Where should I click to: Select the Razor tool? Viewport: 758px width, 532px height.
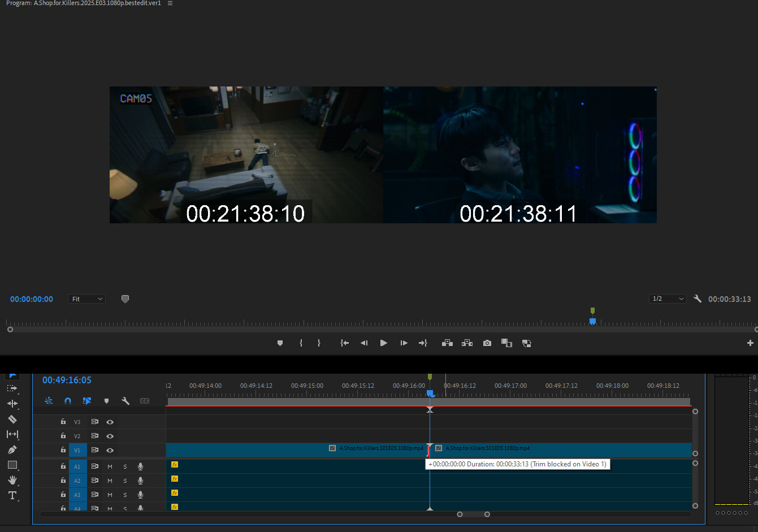point(12,419)
